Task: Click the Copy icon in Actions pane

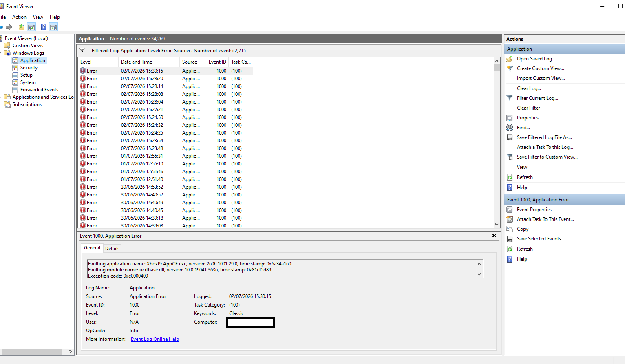Action: point(510,229)
